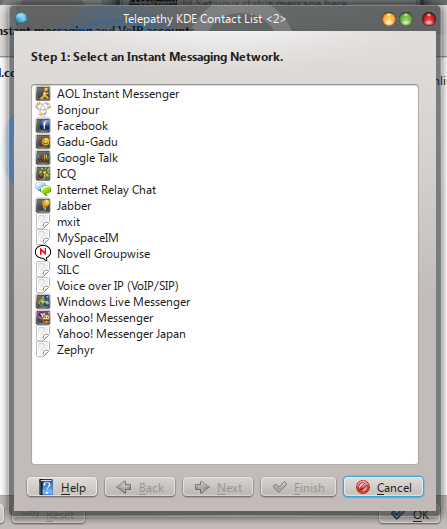The width and height of the screenshot is (447, 529).
Task: Click the Facebook icon in list
Action: click(x=43, y=126)
